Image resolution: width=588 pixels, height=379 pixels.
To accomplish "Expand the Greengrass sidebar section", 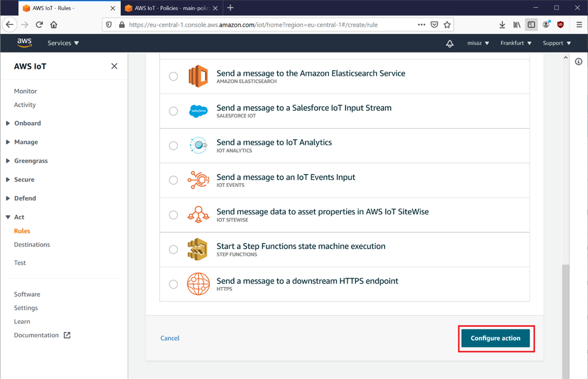I will (31, 161).
